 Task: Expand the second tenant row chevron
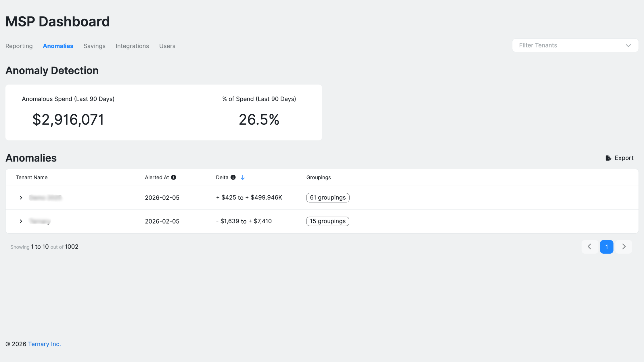tap(21, 221)
